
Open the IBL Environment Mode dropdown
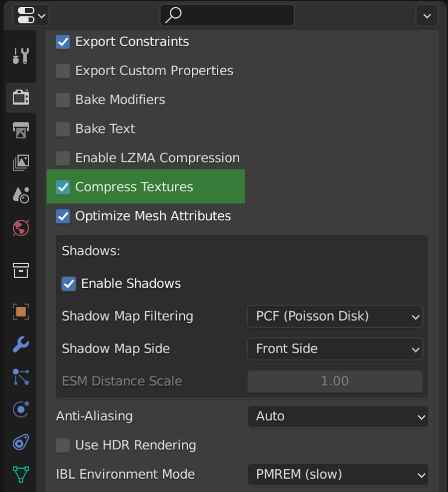338,474
